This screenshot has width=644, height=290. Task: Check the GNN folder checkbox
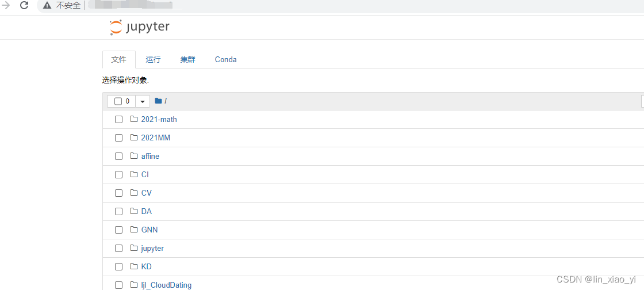coord(118,230)
